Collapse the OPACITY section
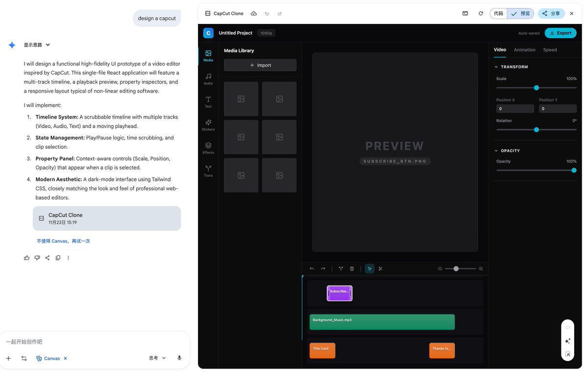Screen dimensions: 588x372 (x=507, y=150)
